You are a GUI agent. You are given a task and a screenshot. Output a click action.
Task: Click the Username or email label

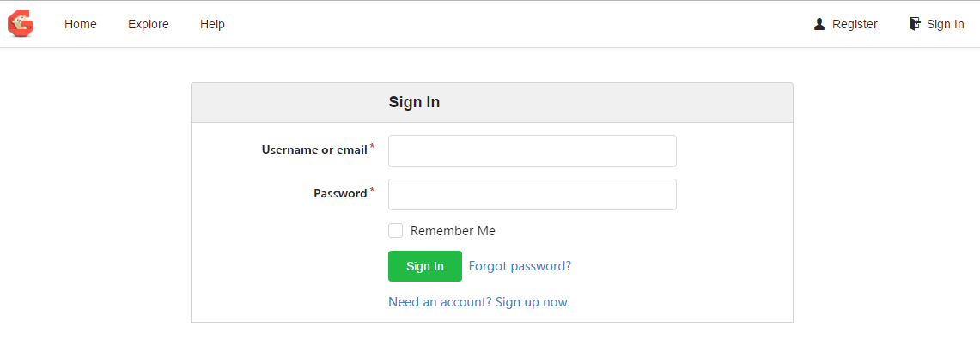[x=314, y=150]
